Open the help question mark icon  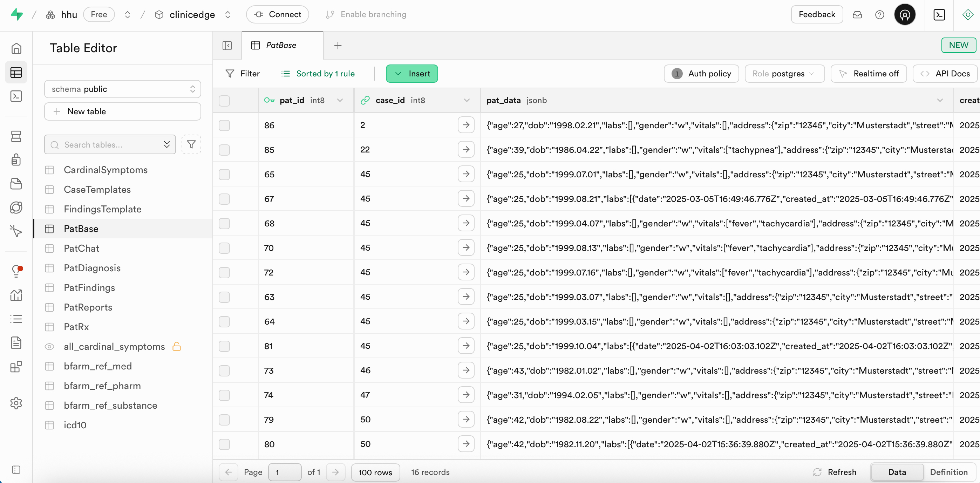[x=879, y=14]
